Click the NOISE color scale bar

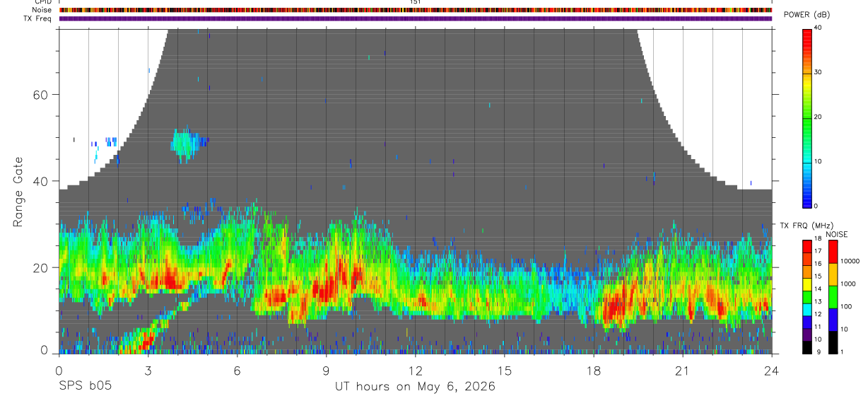(833, 297)
